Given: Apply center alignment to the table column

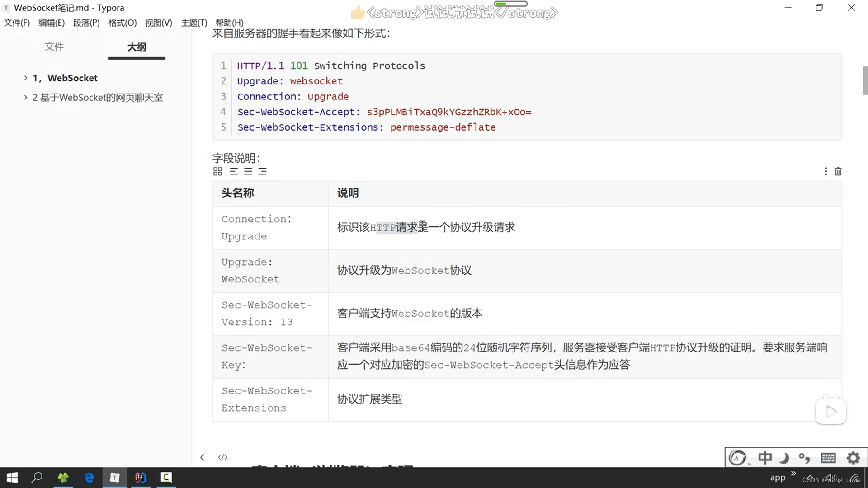Looking at the screenshot, I should [x=248, y=171].
